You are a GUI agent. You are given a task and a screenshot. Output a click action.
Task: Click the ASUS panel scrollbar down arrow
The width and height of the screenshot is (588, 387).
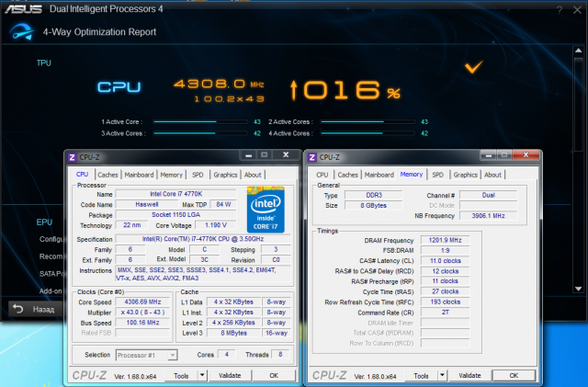[x=578, y=289]
